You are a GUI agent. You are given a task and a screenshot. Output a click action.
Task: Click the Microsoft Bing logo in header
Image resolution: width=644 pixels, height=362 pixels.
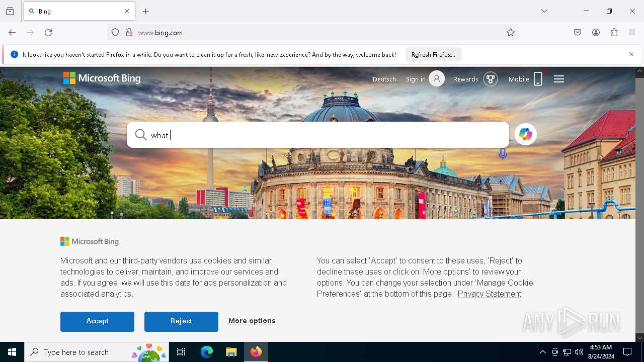coord(102,78)
